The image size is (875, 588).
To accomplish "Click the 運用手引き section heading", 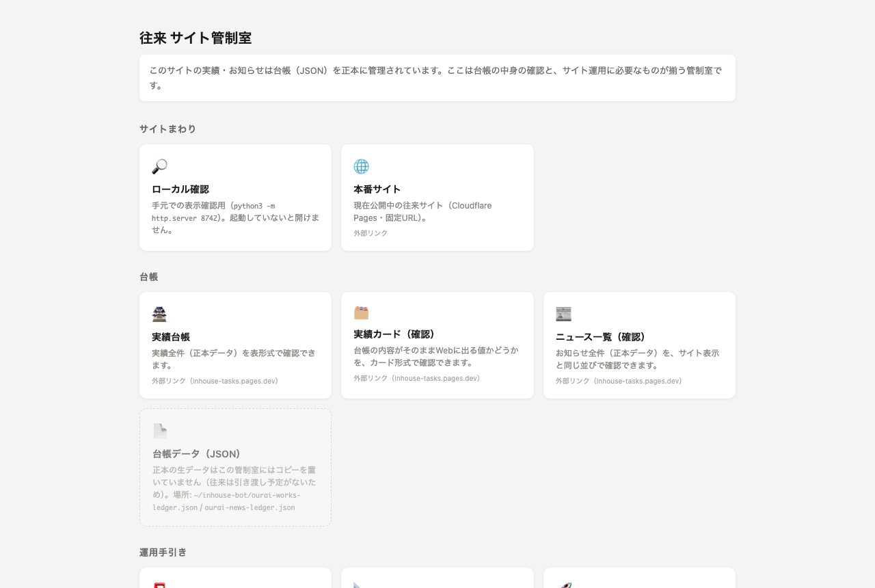I will tap(163, 552).
